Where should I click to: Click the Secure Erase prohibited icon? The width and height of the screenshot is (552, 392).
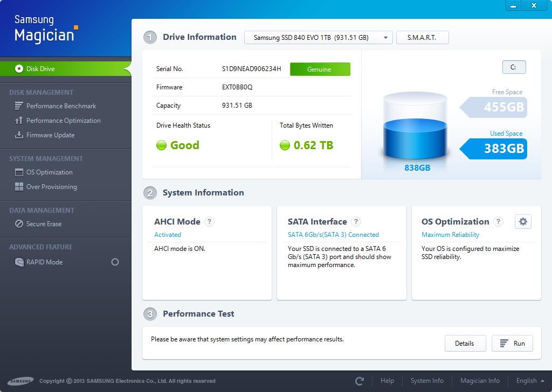coord(19,224)
